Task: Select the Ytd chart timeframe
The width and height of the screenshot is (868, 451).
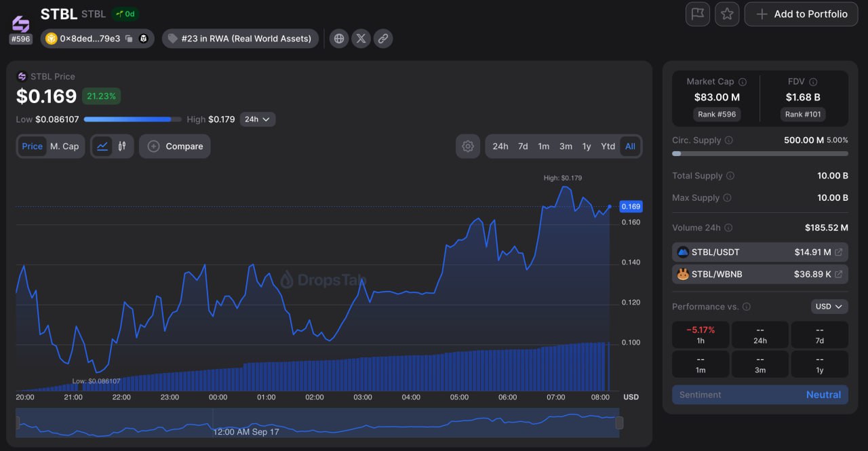Action: [608, 146]
